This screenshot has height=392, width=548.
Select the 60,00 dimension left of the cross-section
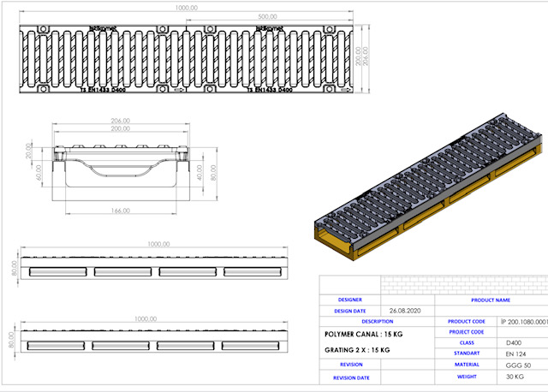(39, 174)
